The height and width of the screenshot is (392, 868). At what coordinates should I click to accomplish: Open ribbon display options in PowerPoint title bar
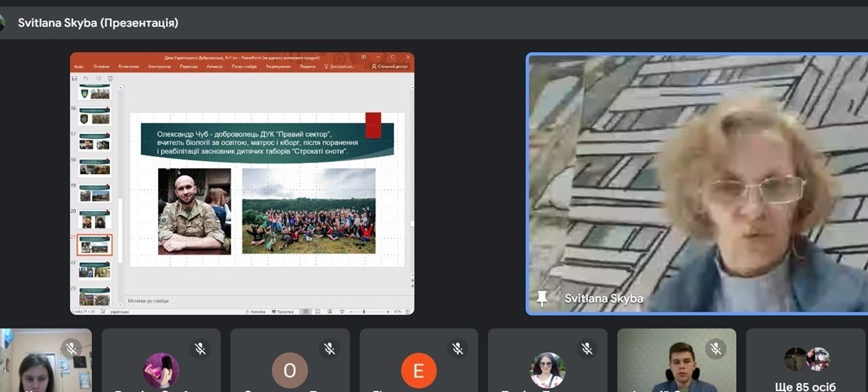[x=364, y=57]
